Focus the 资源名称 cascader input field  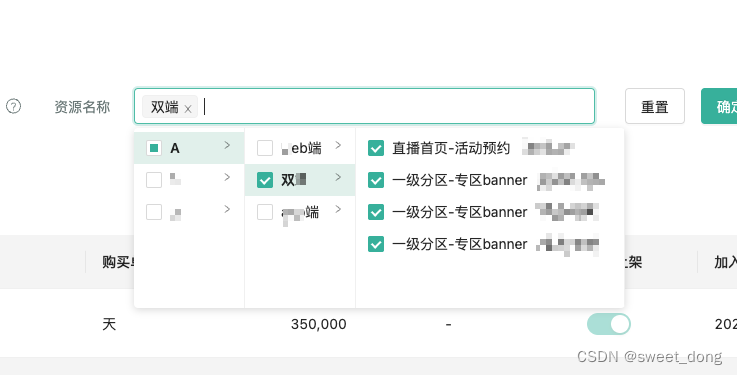click(364, 106)
